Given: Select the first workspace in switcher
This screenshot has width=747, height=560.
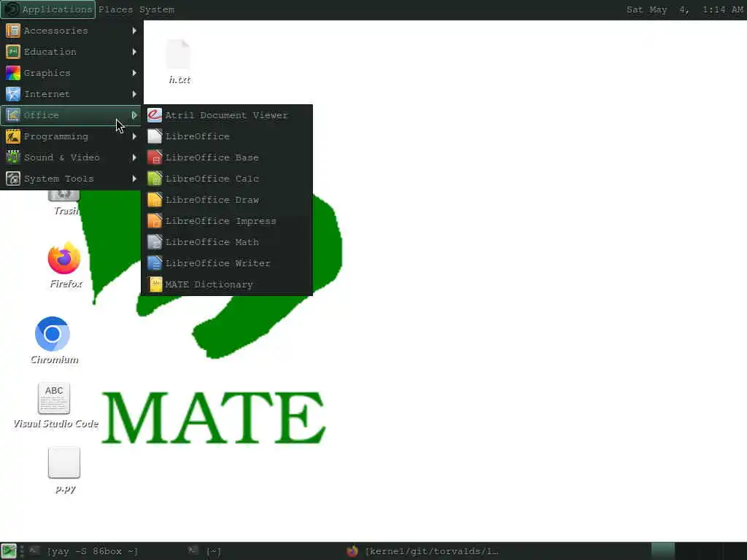Looking at the screenshot, I should point(662,551).
